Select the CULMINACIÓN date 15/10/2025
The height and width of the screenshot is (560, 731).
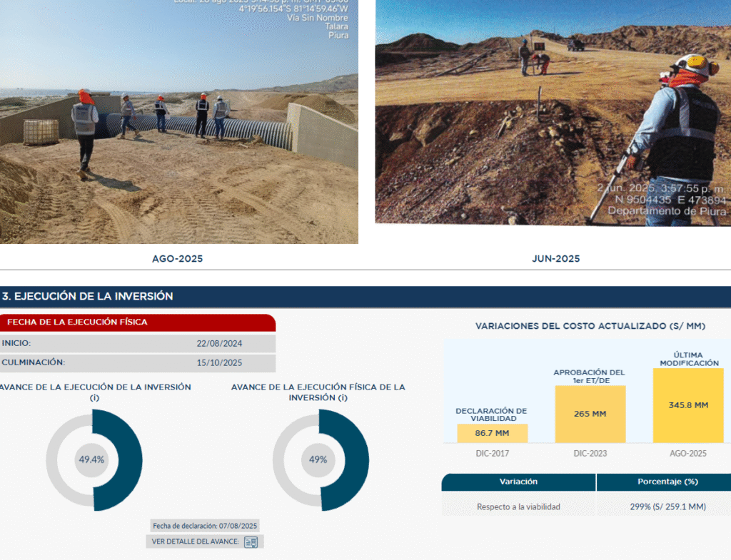219,362
